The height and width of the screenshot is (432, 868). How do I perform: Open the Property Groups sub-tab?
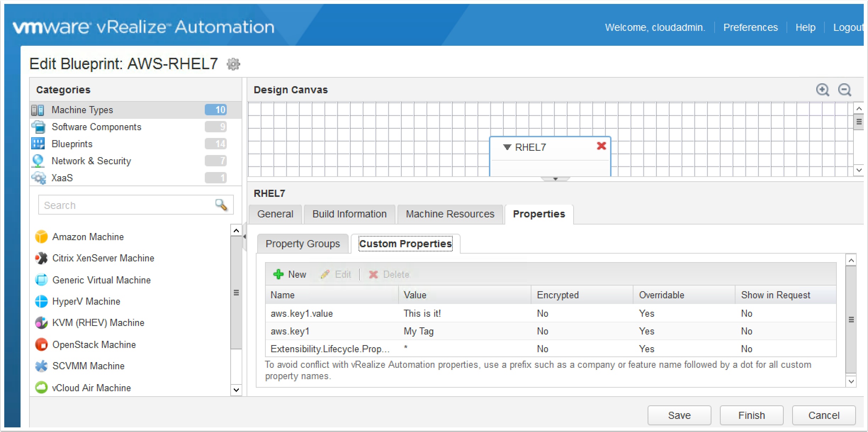(303, 244)
